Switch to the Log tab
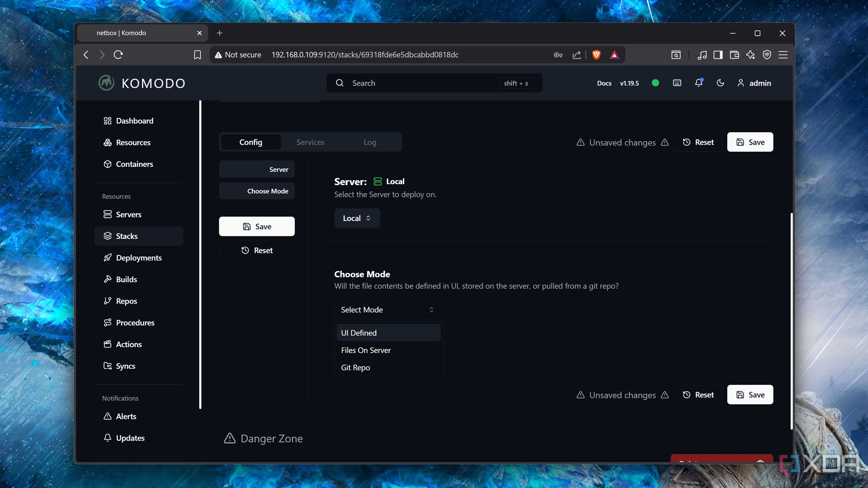The width and height of the screenshot is (868, 488). [370, 142]
